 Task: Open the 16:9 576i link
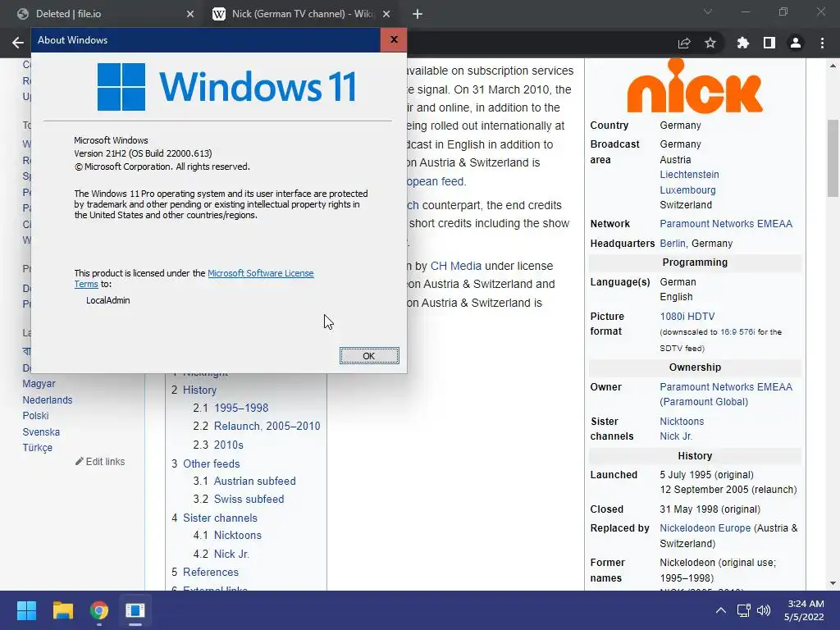[x=737, y=332]
